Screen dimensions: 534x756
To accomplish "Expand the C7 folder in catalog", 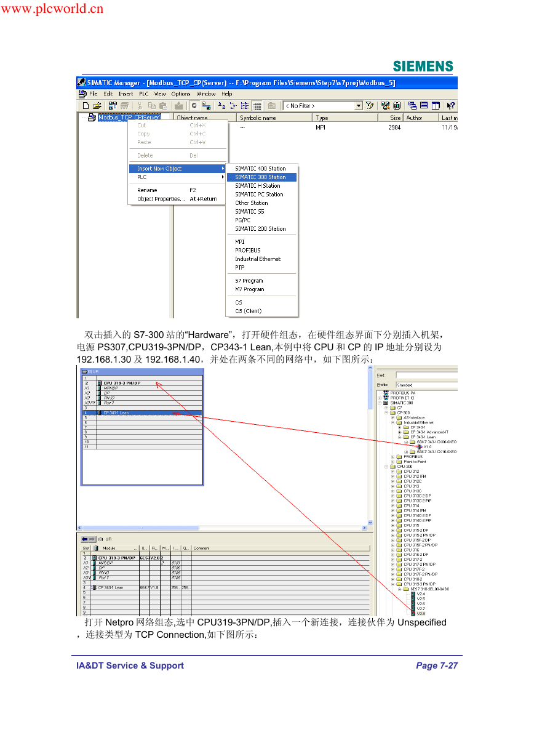I will tap(386, 408).
